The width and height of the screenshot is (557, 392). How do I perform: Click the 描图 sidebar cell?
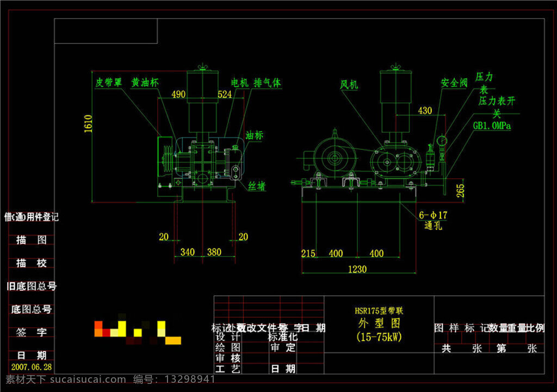(x=31, y=240)
